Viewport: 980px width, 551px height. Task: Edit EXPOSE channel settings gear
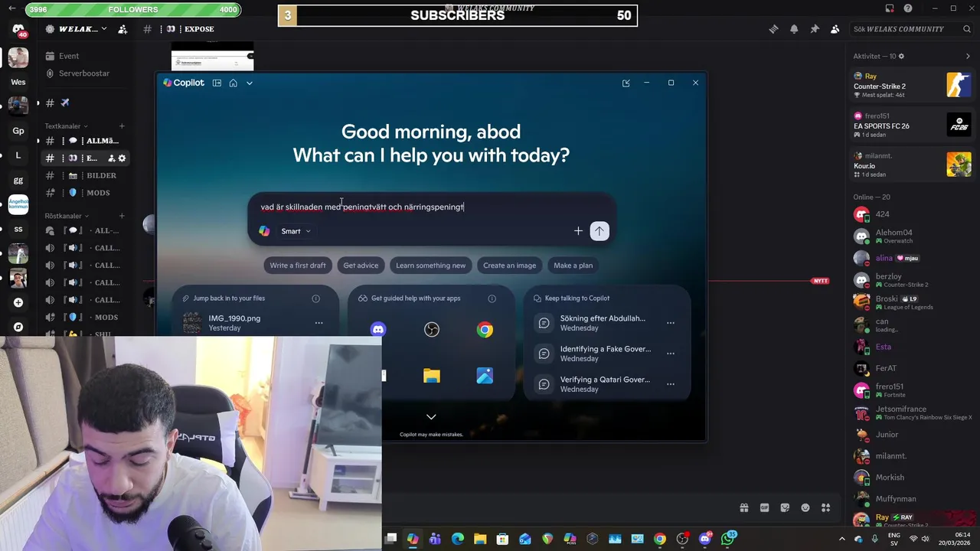pyautogui.click(x=122, y=158)
